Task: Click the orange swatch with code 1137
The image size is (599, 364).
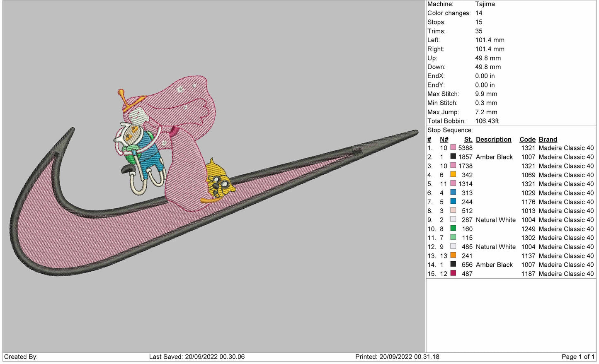Action: coord(453,256)
